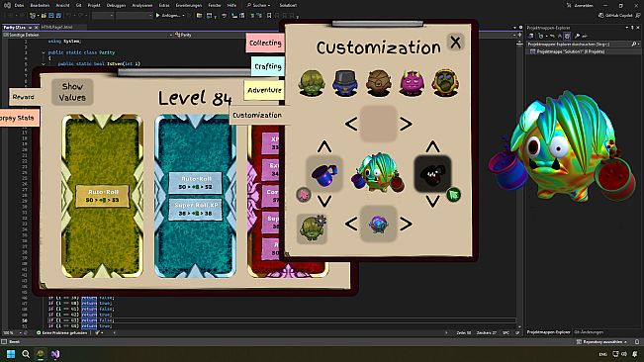Go to next skin texture arrow
The image size is (644, 362).
406,225
